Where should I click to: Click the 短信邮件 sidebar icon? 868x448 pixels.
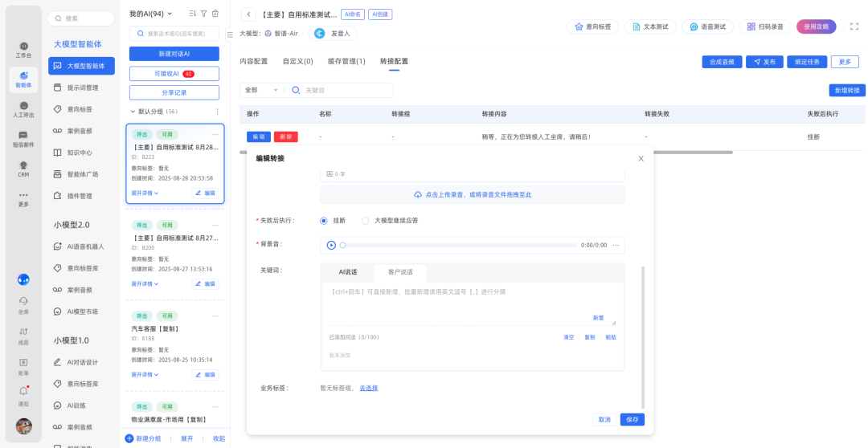pos(23,137)
